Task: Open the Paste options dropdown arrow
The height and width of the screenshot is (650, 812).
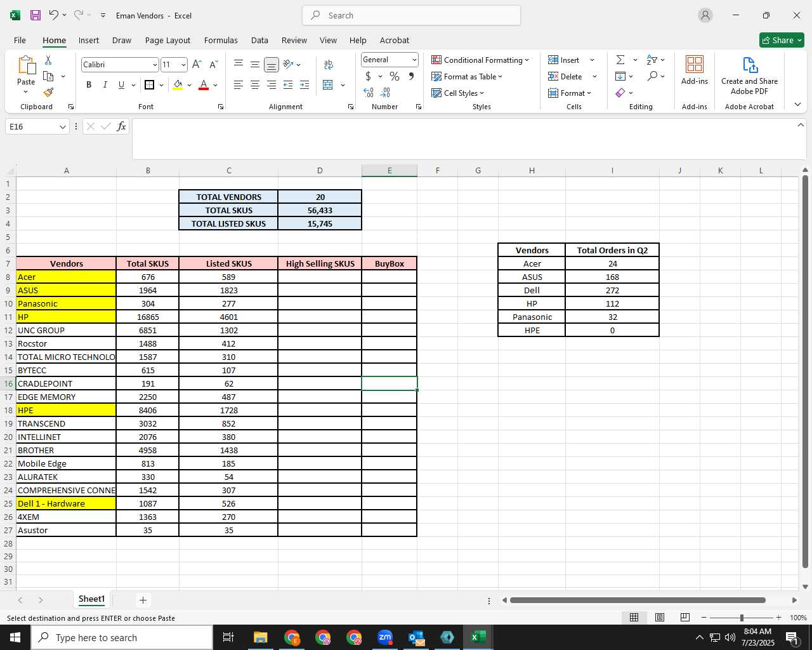Action: [x=26, y=93]
